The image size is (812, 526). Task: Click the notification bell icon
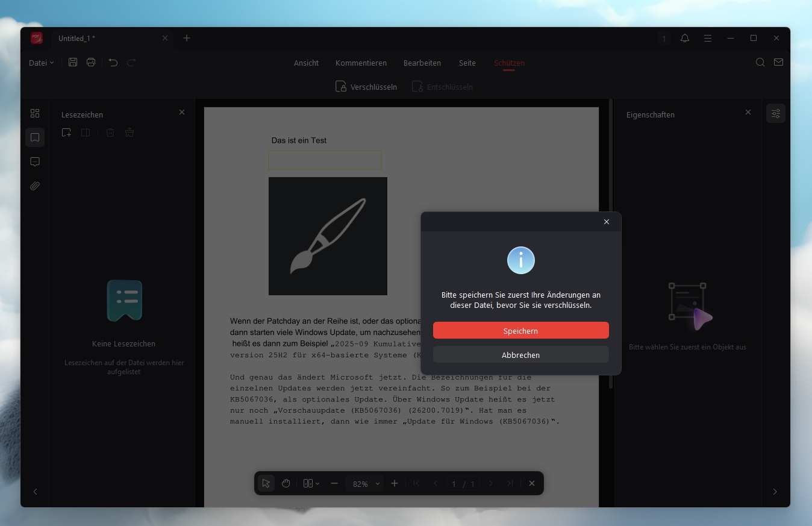coord(685,38)
